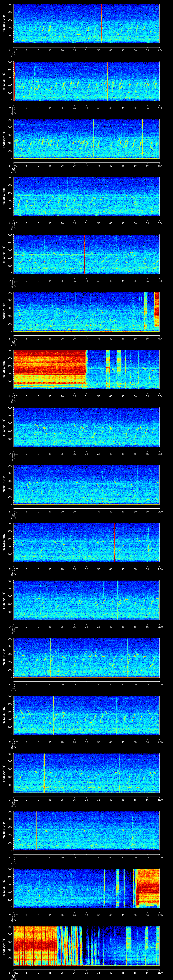This screenshot has height=980, width=173.
Task: Click the spectrogram panel starting at 21:16:00
Action: pyautogui.click(x=86, y=888)
